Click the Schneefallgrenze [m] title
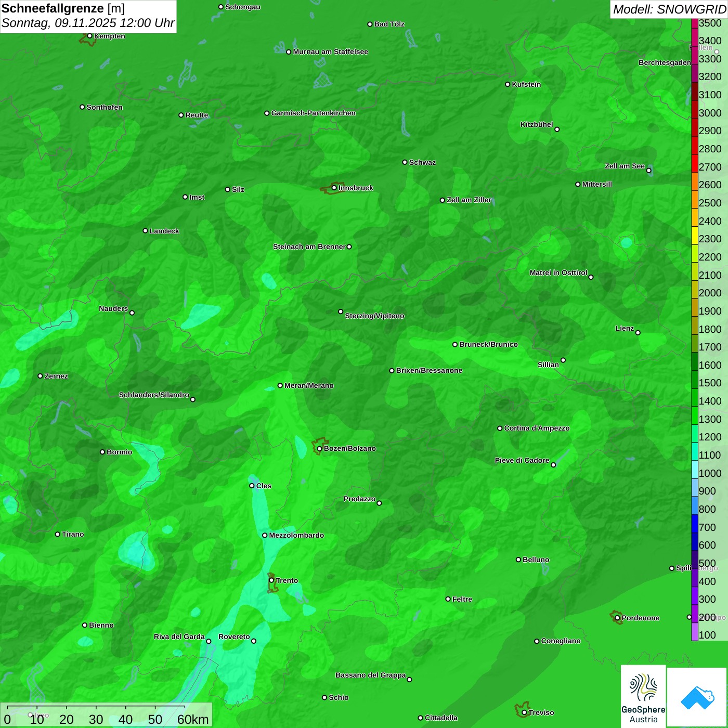The height and width of the screenshot is (728, 728). coord(63,8)
